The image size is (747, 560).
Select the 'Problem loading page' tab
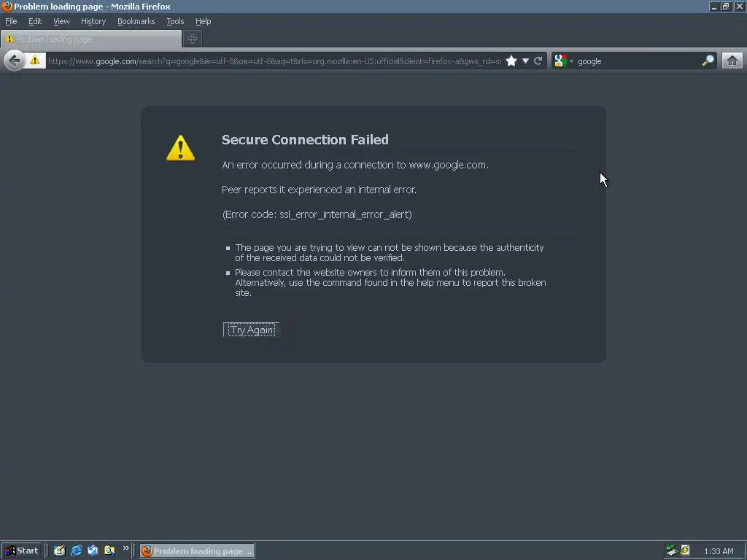click(x=91, y=39)
